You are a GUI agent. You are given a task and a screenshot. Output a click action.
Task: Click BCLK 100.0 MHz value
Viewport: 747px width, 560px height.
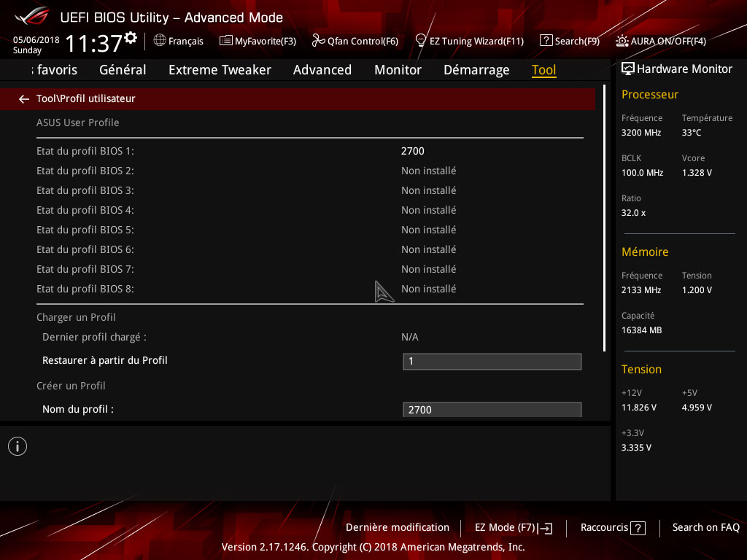642,173
